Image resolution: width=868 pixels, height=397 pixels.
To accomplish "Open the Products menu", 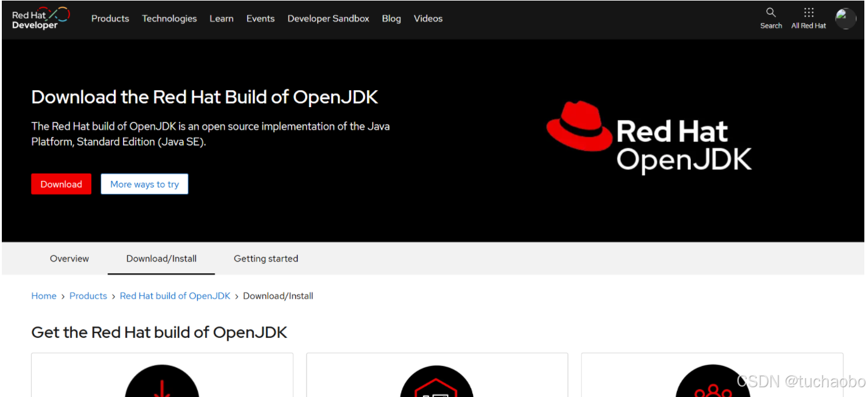I will tap(110, 19).
